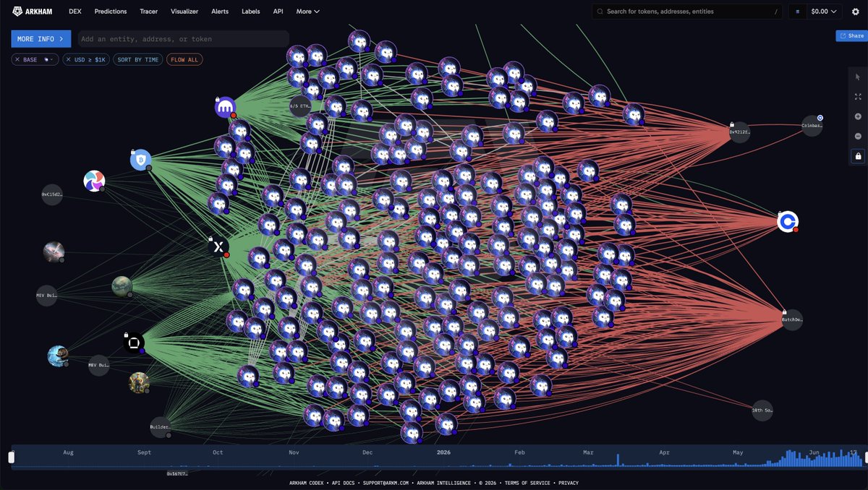Select the 10th So node
868x490 pixels.
762,411
